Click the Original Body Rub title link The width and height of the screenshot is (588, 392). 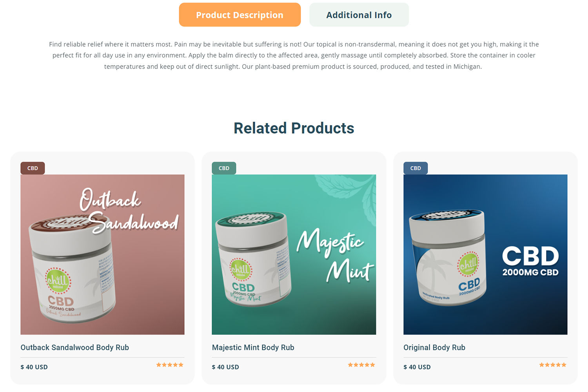pos(434,347)
